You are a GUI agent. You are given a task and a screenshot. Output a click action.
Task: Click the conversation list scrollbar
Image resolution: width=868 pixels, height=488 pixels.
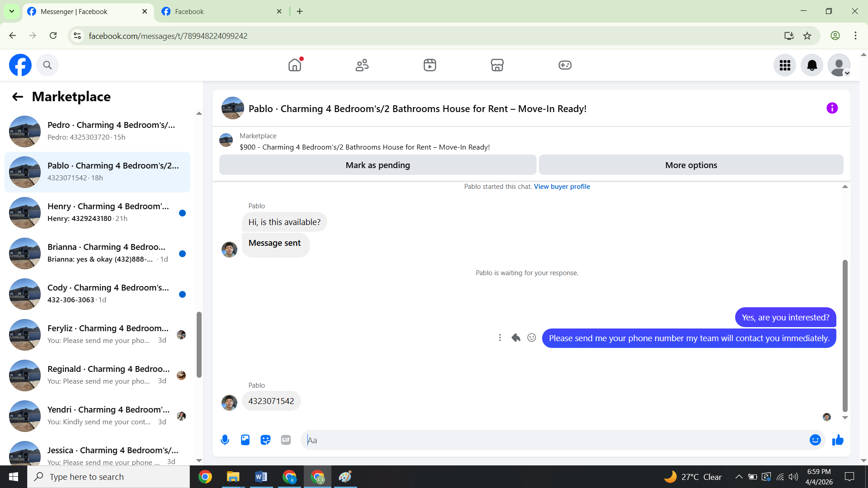click(x=199, y=344)
